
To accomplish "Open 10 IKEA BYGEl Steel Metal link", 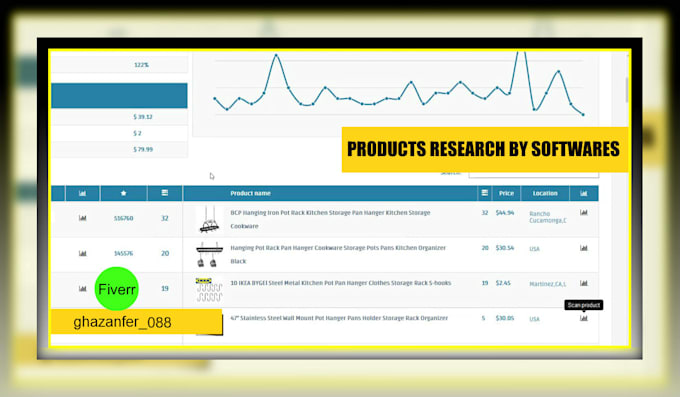I will pos(340,283).
